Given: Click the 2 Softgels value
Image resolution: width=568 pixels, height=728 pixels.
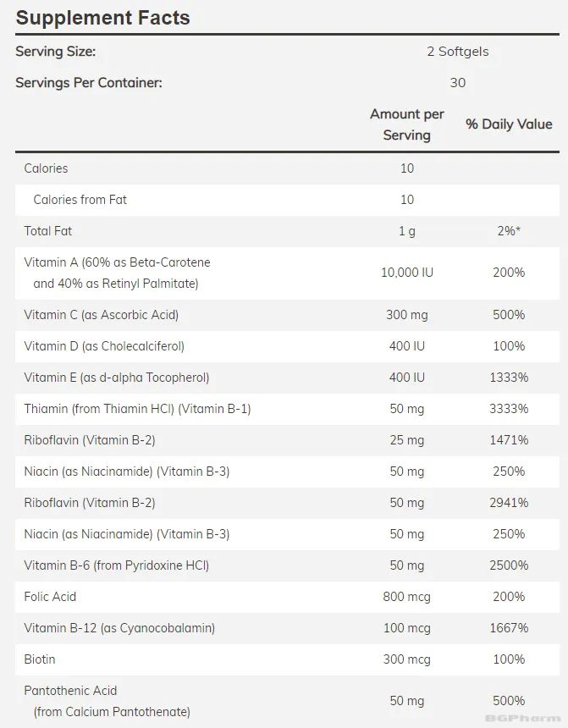Looking at the screenshot, I should (x=457, y=52).
